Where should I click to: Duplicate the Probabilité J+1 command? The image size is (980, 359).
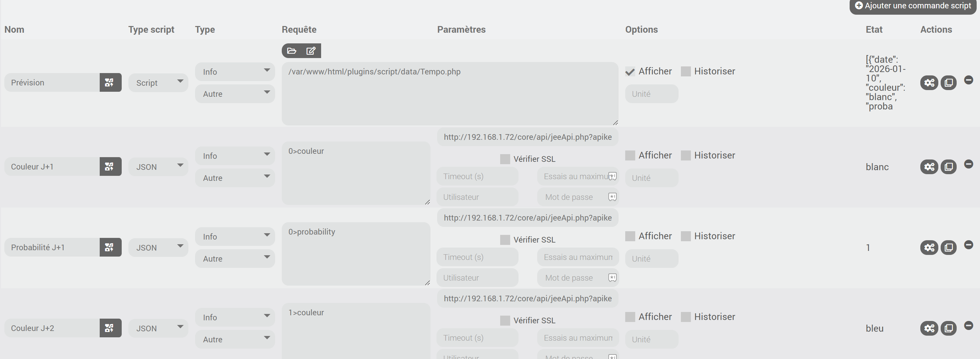click(x=948, y=248)
